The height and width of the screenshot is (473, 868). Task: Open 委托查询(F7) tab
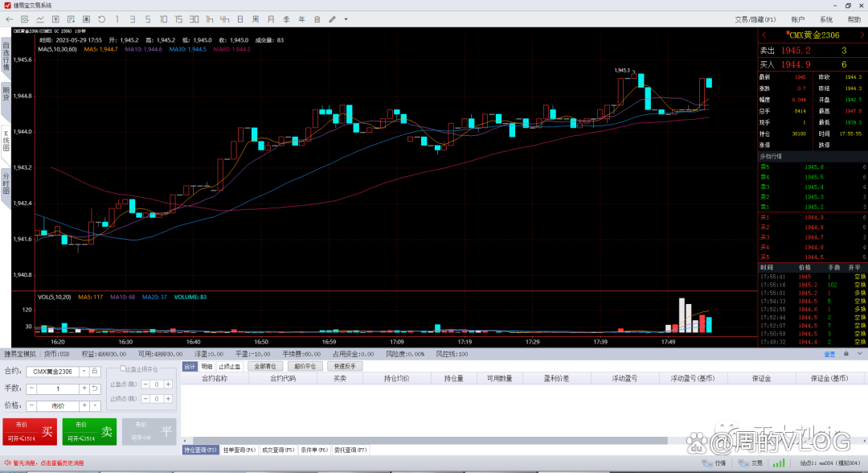(350, 450)
